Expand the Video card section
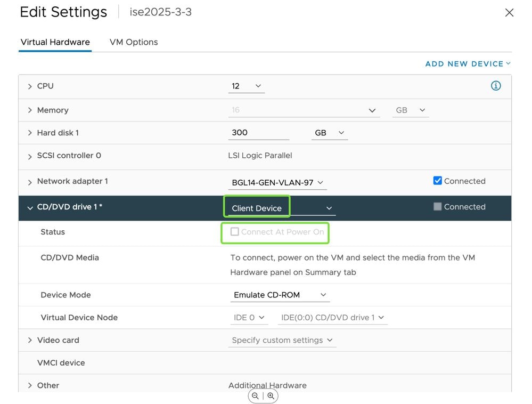The height and width of the screenshot is (404, 532). coord(30,340)
